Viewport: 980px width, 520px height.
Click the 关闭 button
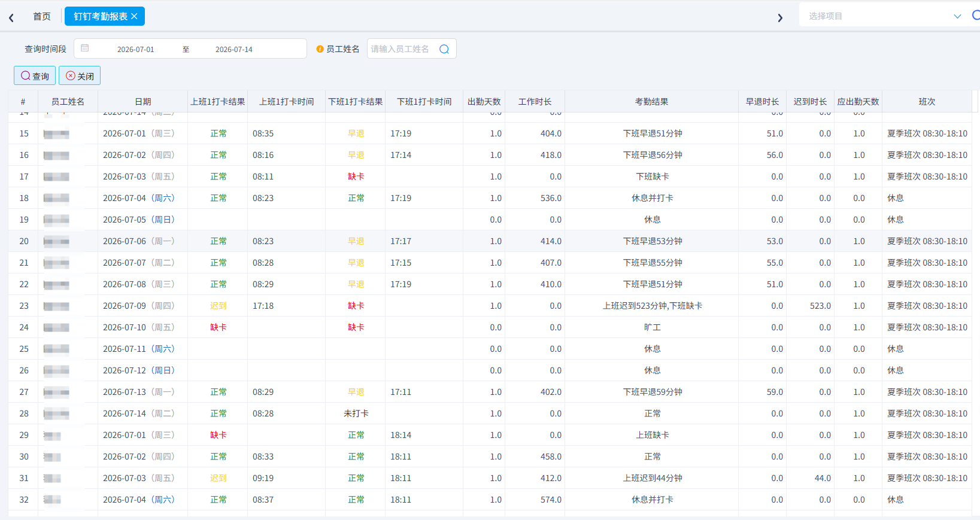pyautogui.click(x=80, y=76)
